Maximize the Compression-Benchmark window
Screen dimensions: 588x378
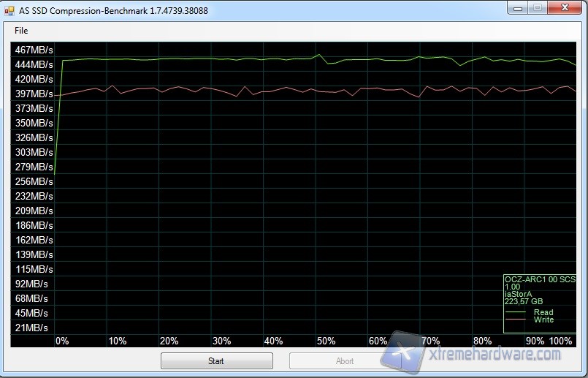(537, 8)
